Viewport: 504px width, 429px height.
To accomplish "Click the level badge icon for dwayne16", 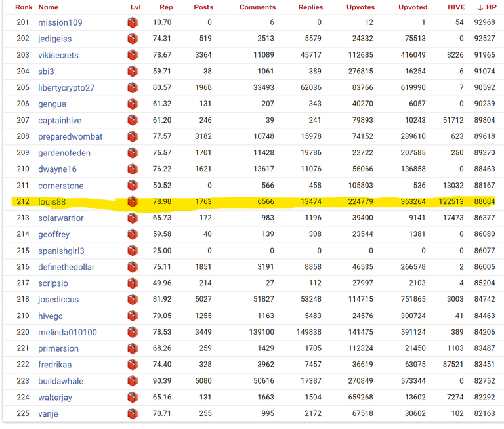I will point(133,169).
